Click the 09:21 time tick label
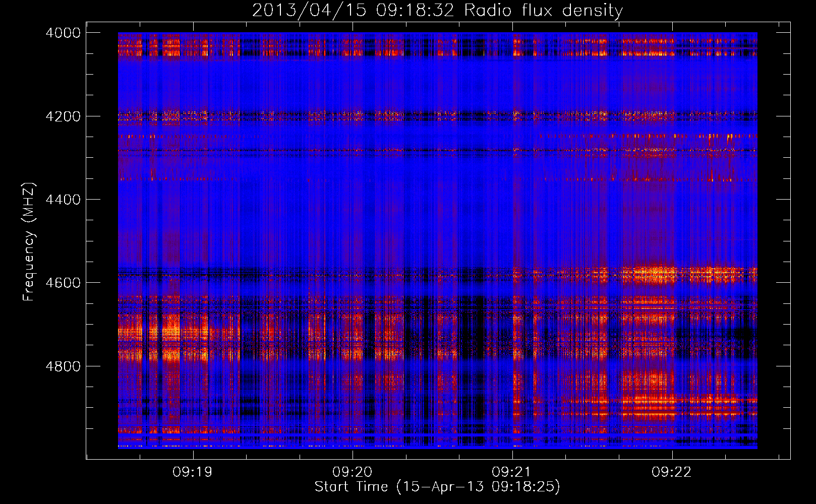Image resolution: width=816 pixels, height=504 pixels. click(x=512, y=472)
